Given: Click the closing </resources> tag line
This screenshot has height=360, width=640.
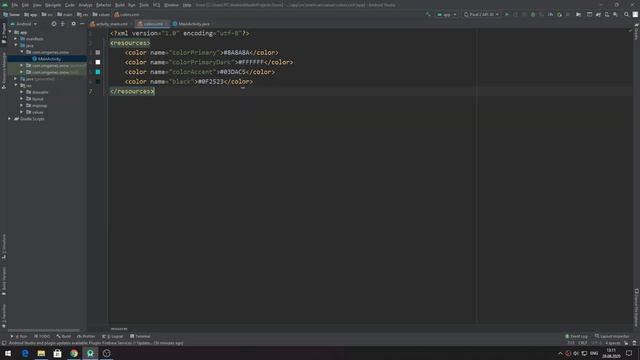Looking at the screenshot, I should point(132,91).
